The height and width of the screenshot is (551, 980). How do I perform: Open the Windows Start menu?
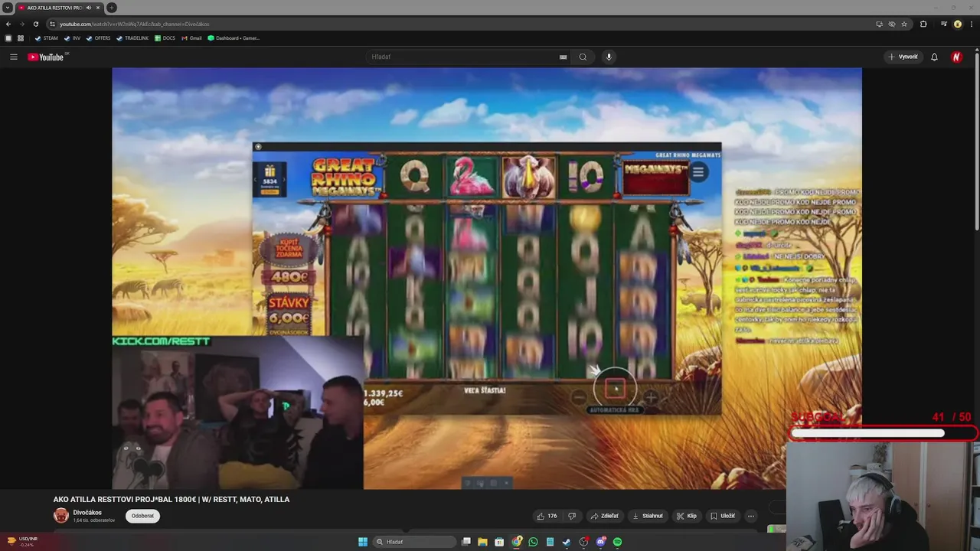363,542
